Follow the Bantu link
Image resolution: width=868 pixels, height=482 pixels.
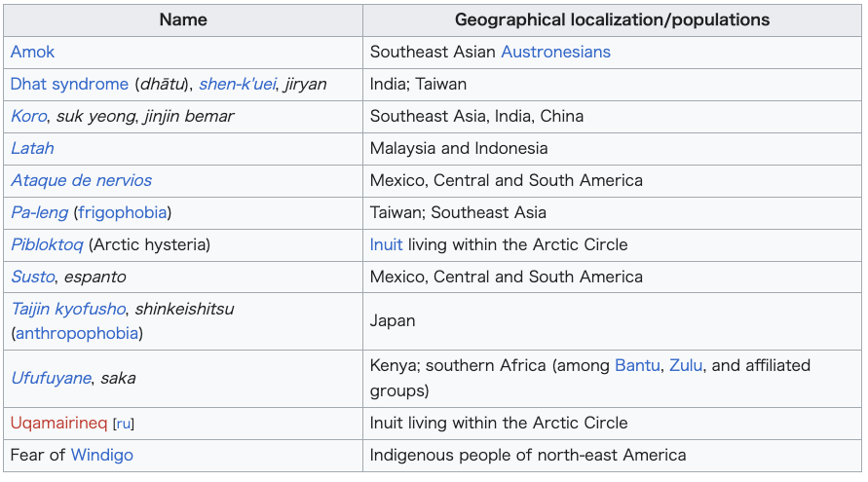[x=637, y=365]
